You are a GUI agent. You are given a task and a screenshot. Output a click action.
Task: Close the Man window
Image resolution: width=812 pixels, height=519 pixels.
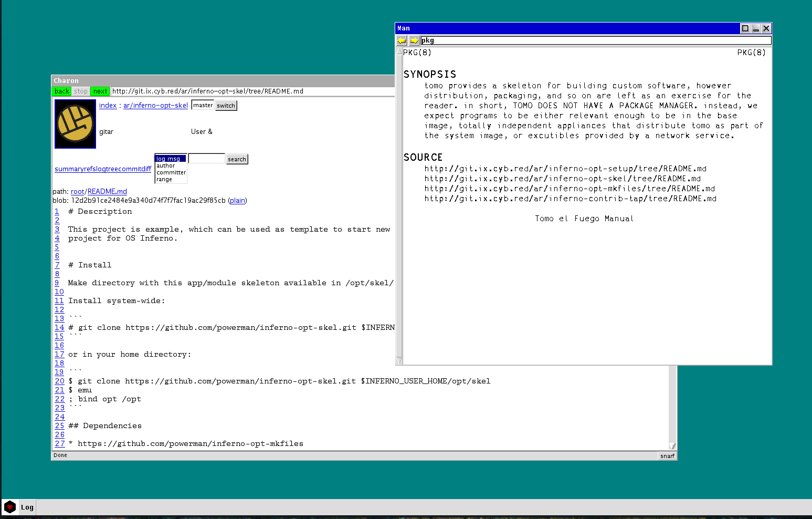tap(766, 28)
